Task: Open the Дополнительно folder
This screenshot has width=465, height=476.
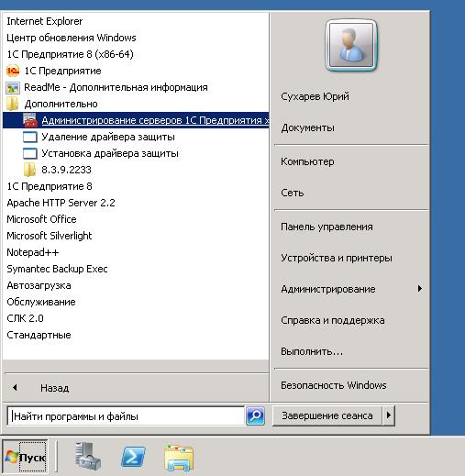Action: coord(51,104)
